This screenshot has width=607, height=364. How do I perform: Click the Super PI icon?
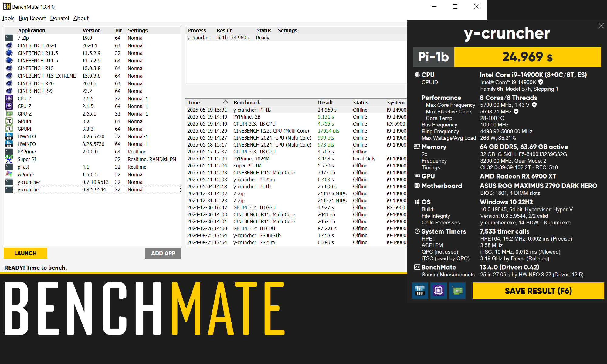tap(9, 159)
